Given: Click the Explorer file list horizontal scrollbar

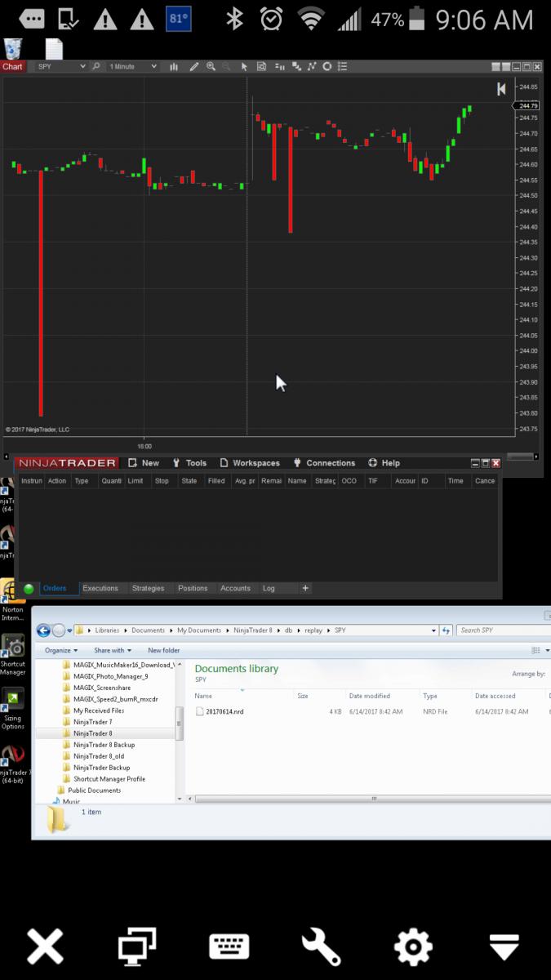Looking at the screenshot, I should [372, 800].
